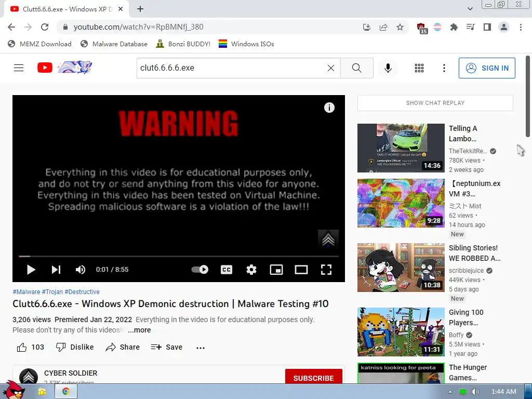
Task: Open YouTube settings three-dot menu
Action: point(444,68)
